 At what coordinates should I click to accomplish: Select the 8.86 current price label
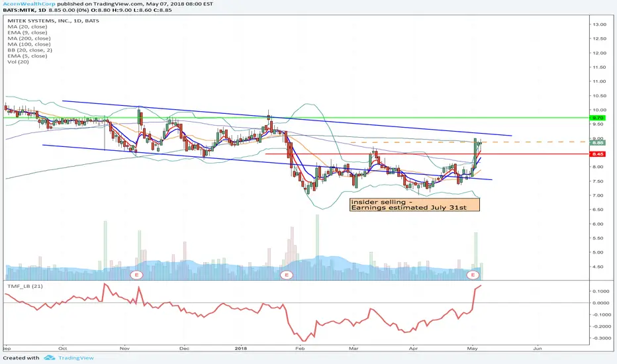tap(597, 143)
